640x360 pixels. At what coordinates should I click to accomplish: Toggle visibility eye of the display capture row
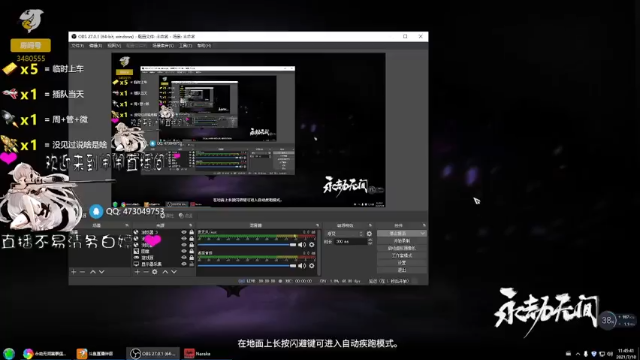pos(184,264)
